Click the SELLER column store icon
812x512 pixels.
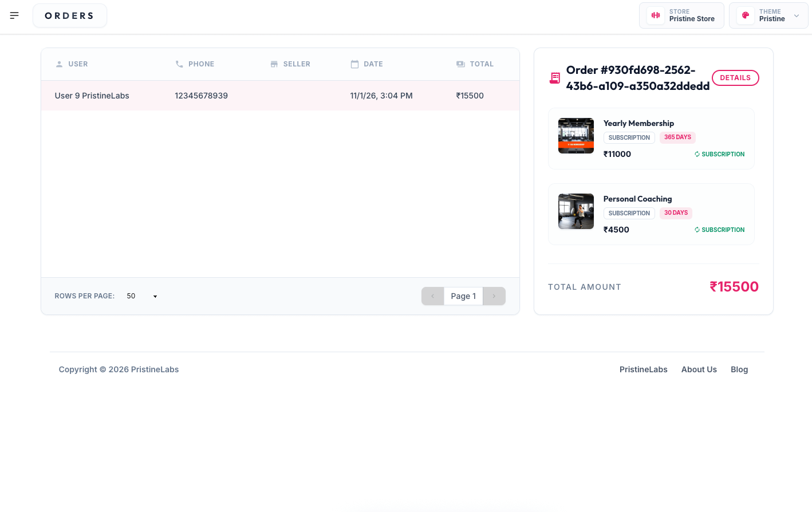tap(274, 64)
